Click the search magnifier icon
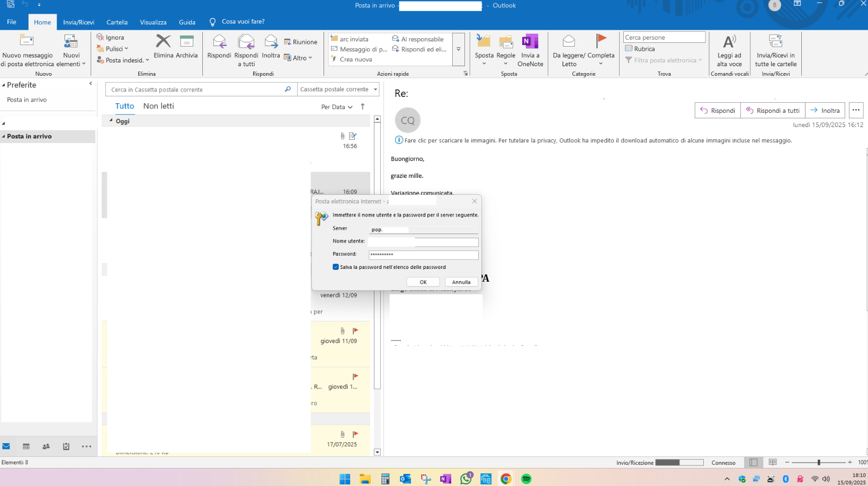The width and height of the screenshot is (868, 486). click(x=288, y=89)
